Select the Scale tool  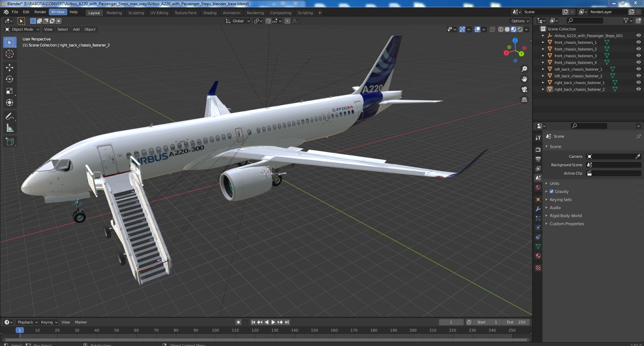(x=9, y=91)
